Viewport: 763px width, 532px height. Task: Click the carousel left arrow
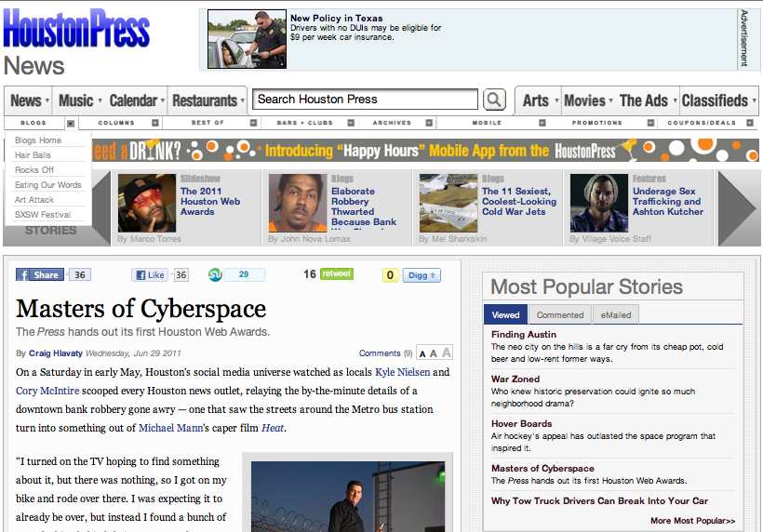point(100,208)
